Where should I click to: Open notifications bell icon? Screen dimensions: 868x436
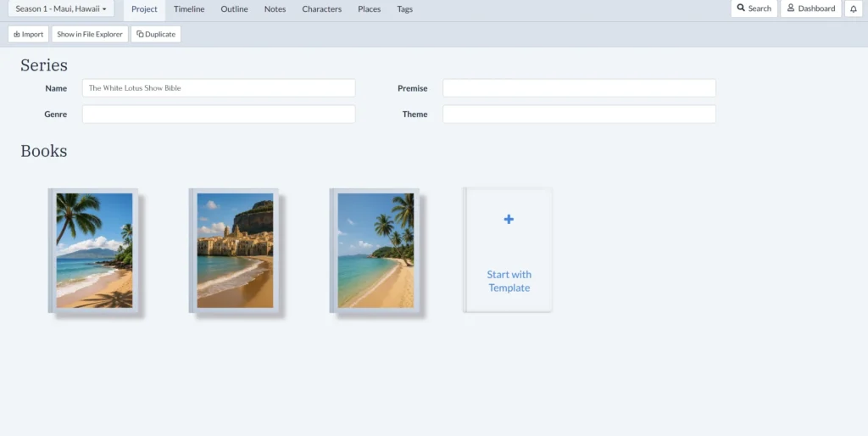point(854,8)
